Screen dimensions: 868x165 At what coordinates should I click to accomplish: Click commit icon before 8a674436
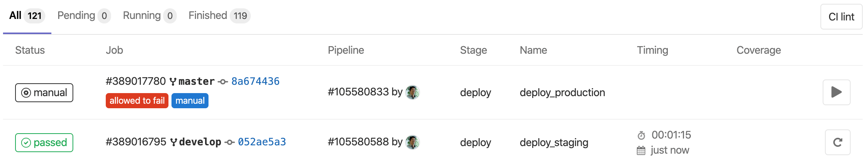pos(223,82)
